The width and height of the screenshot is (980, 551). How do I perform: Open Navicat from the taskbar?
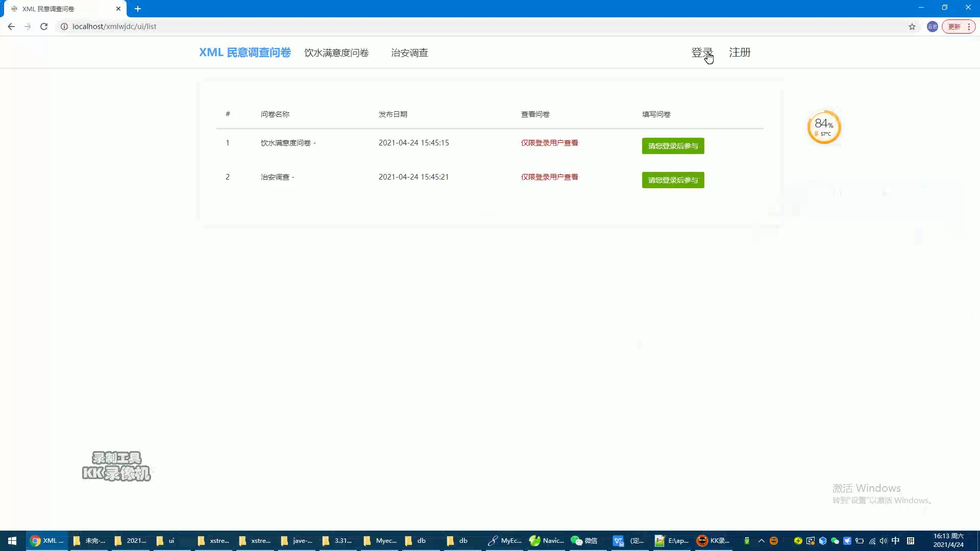[x=547, y=541]
